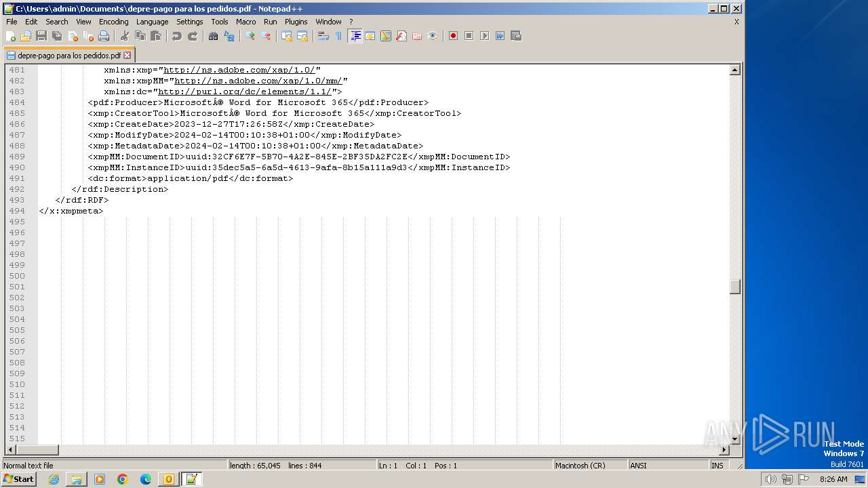Screen dimensions: 868x488
Task: Open the Settings menu
Action: 190,22
